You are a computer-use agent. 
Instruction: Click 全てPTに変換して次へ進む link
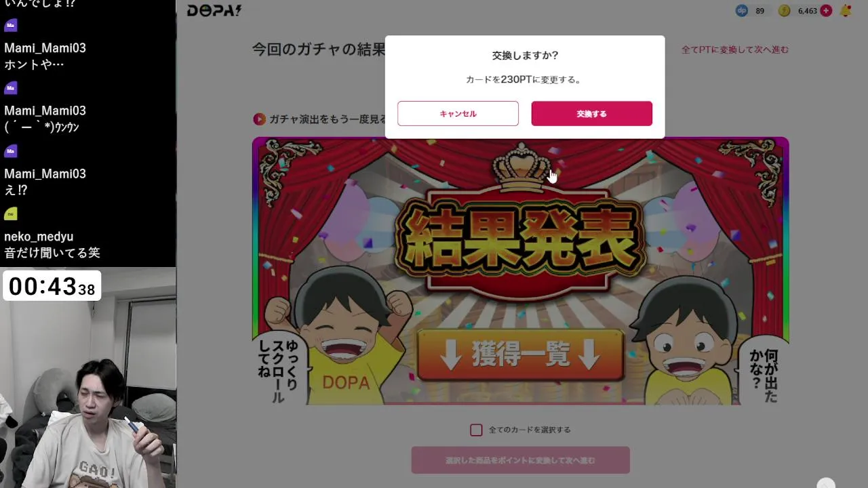point(735,49)
